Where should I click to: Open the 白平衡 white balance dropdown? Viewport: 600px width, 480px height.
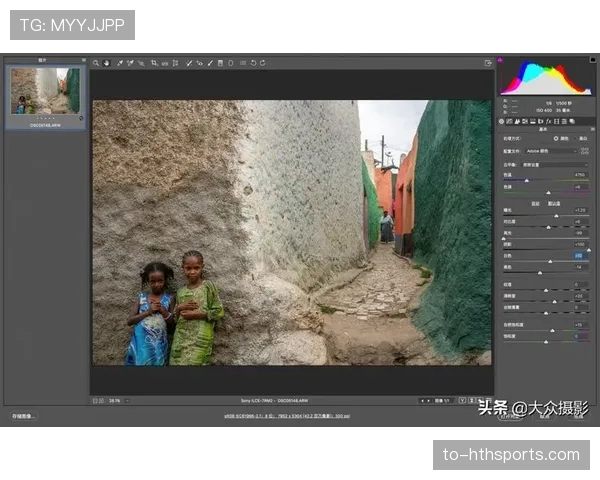tap(555, 165)
